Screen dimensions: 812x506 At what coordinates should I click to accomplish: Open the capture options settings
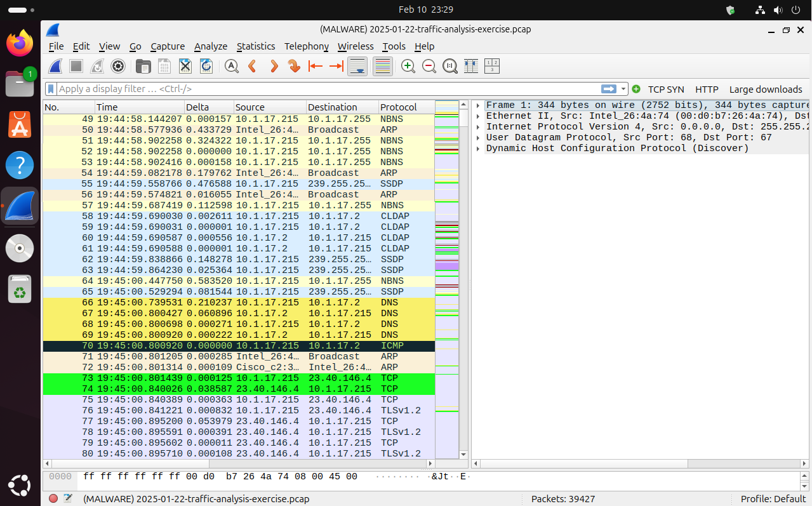(x=118, y=66)
